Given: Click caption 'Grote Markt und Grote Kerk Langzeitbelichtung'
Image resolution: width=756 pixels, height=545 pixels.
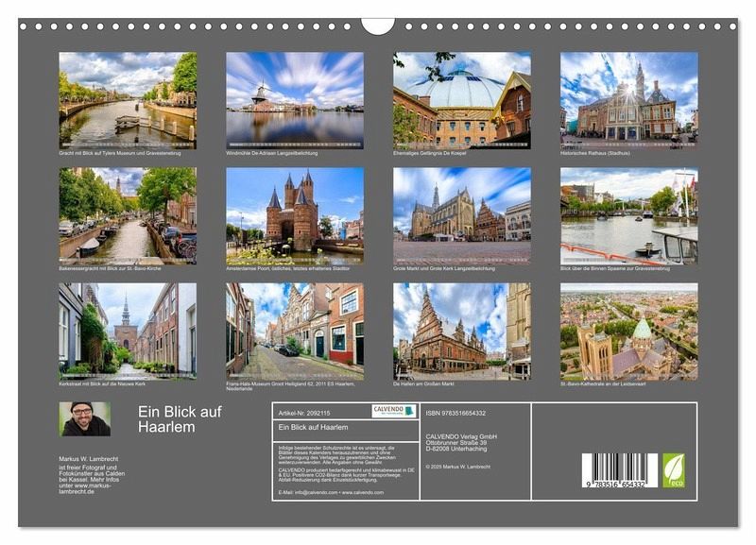Looking at the screenshot, I should (x=444, y=268).
